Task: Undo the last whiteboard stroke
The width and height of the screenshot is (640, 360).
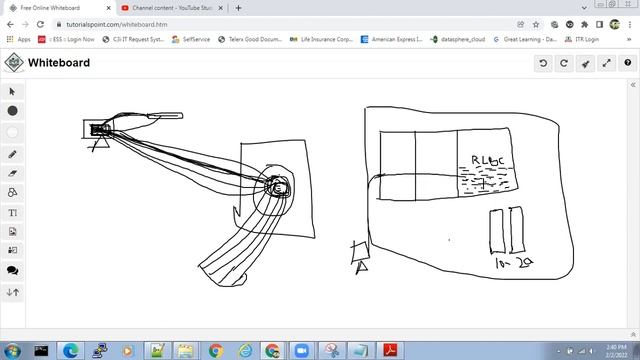Action: click(x=543, y=63)
